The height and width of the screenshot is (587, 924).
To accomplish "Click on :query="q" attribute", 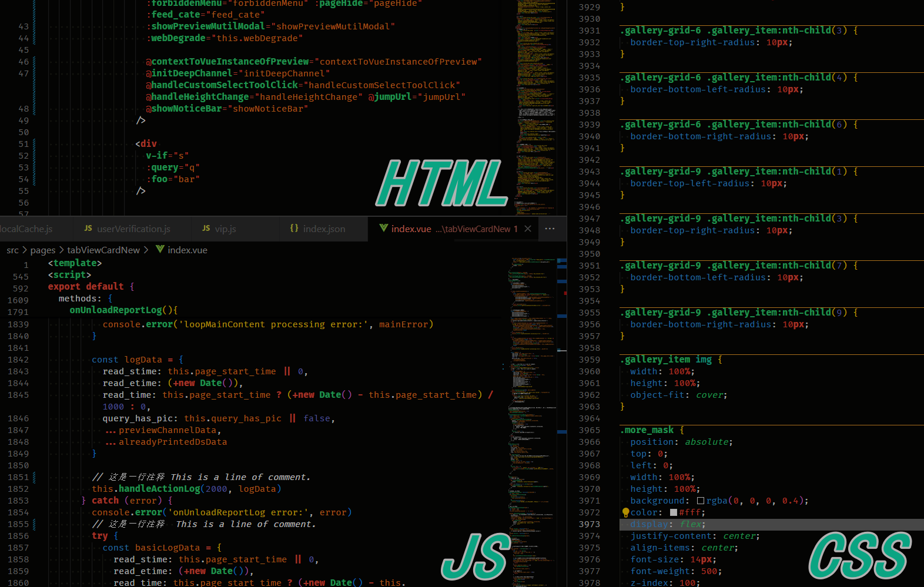I will (x=173, y=167).
